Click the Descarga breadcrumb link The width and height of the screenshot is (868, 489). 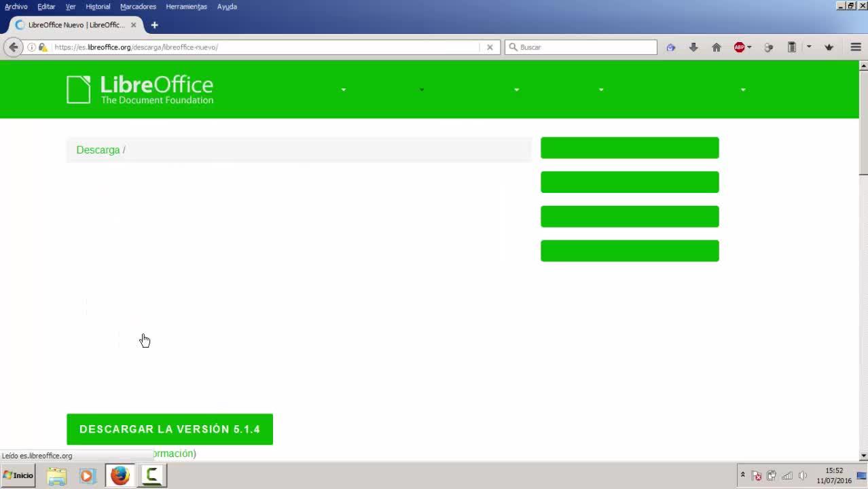(x=98, y=149)
